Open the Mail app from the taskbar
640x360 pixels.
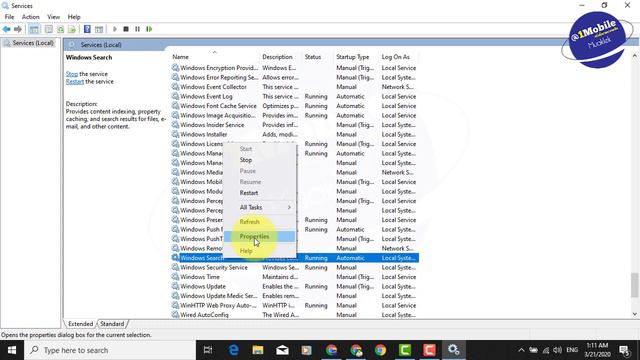coord(282,350)
